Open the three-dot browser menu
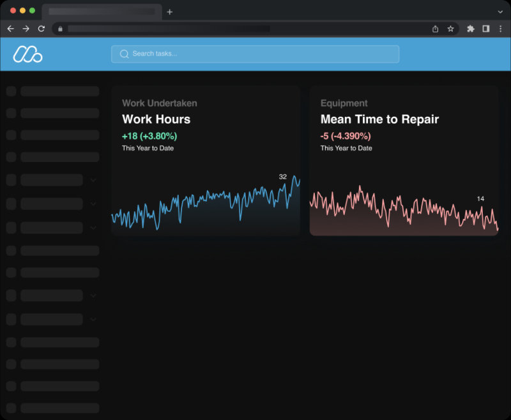Image resolution: width=511 pixels, height=420 pixels. [501, 29]
